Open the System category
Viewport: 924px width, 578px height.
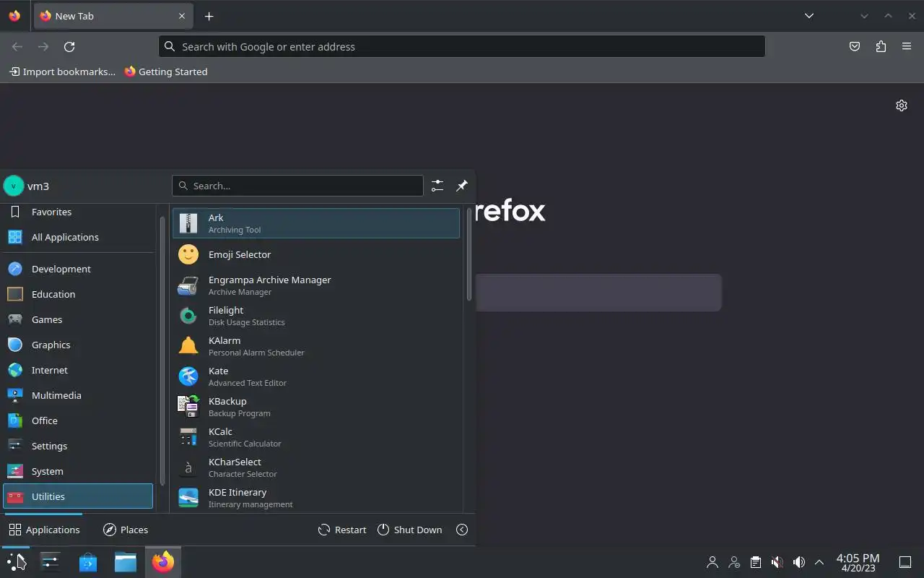coord(78,471)
